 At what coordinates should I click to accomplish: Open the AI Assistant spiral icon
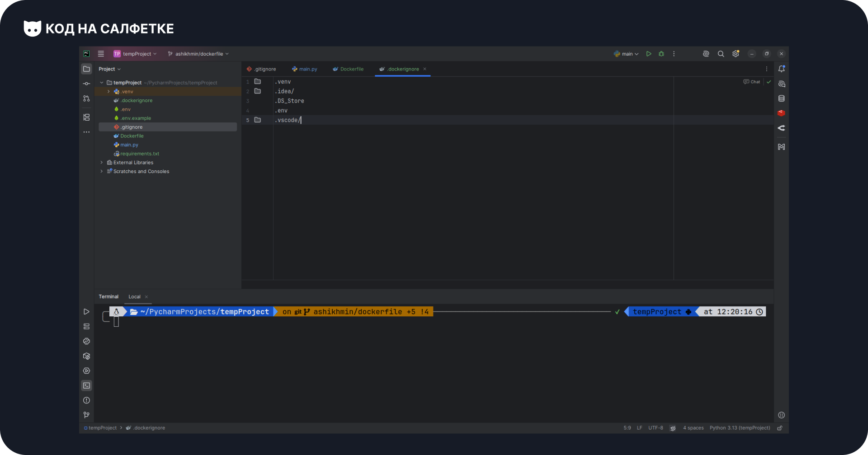coord(706,54)
